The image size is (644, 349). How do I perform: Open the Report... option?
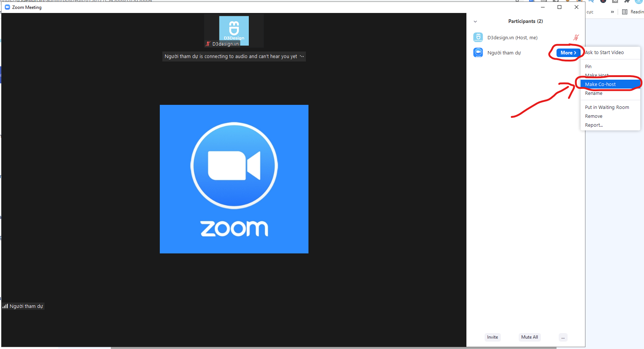coord(610,125)
